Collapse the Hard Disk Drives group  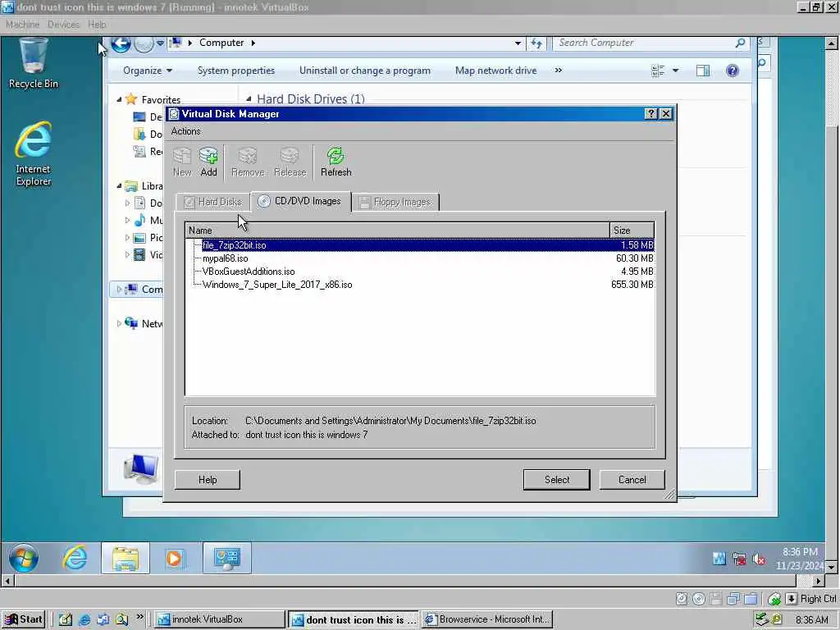point(249,99)
